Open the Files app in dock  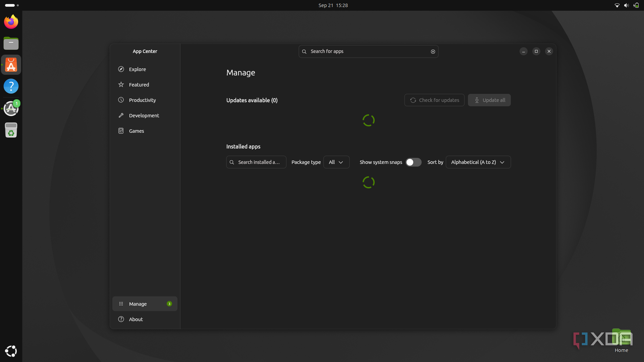click(11, 43)
